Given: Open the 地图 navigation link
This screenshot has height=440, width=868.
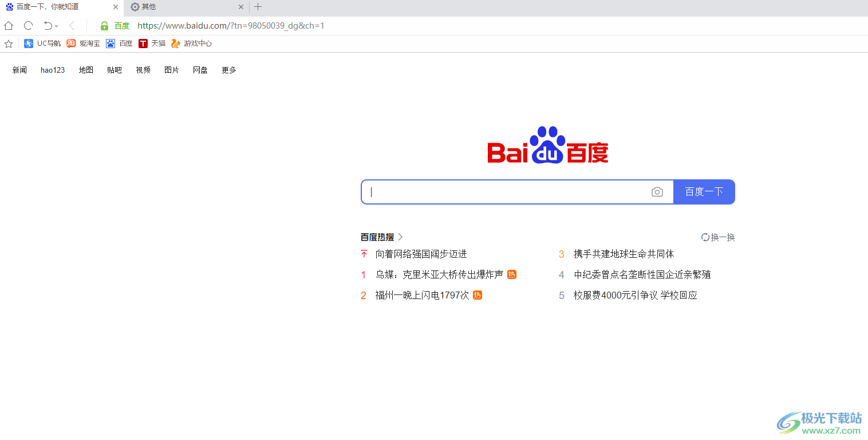Looking at the screenshot, I should [x=86, y=70].
